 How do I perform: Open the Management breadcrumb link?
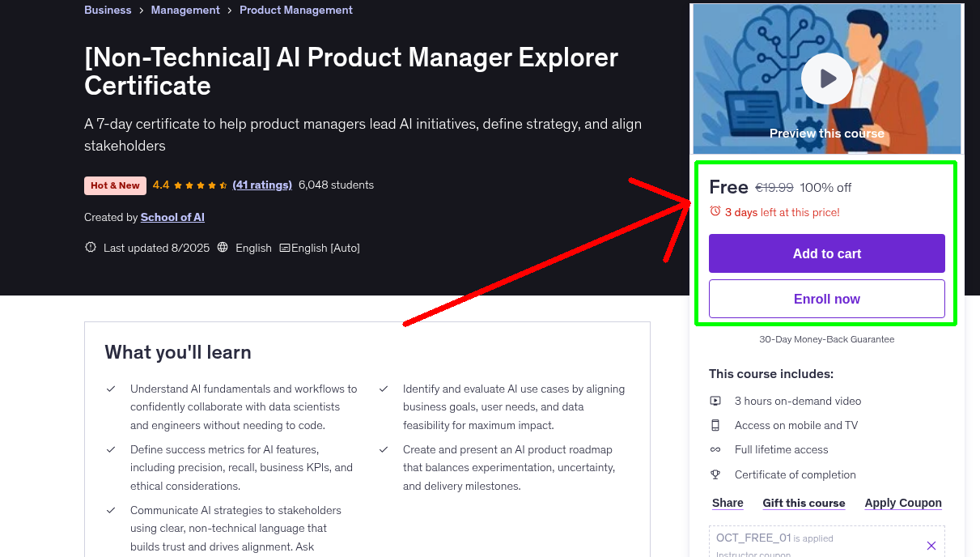[x=185, y=11]
